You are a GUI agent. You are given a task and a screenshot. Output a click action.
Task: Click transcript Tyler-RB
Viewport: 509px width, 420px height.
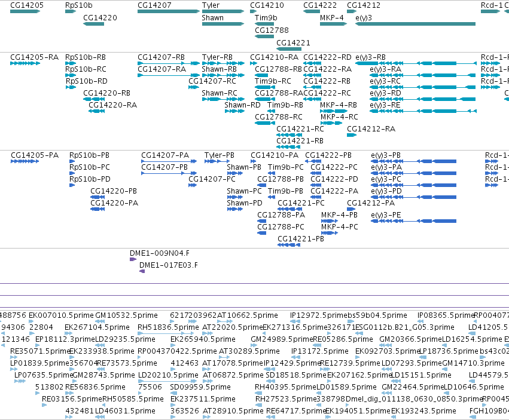[217, 57]
